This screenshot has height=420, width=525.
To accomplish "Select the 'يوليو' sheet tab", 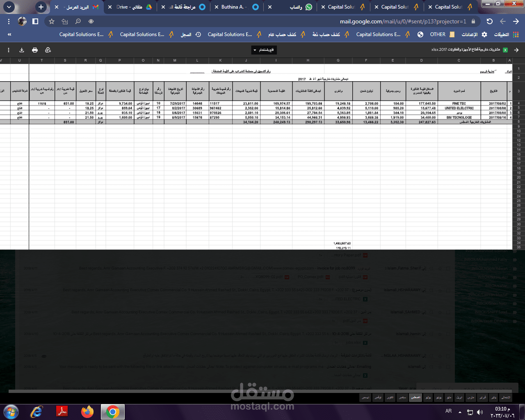I will tap(428, 397).
